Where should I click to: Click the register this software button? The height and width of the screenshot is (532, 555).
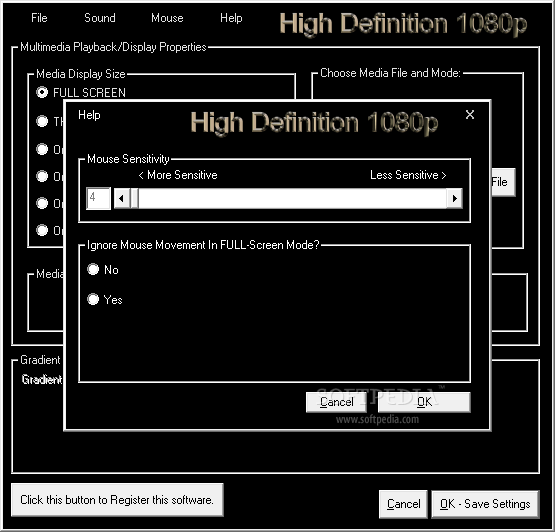pos(117,500)
